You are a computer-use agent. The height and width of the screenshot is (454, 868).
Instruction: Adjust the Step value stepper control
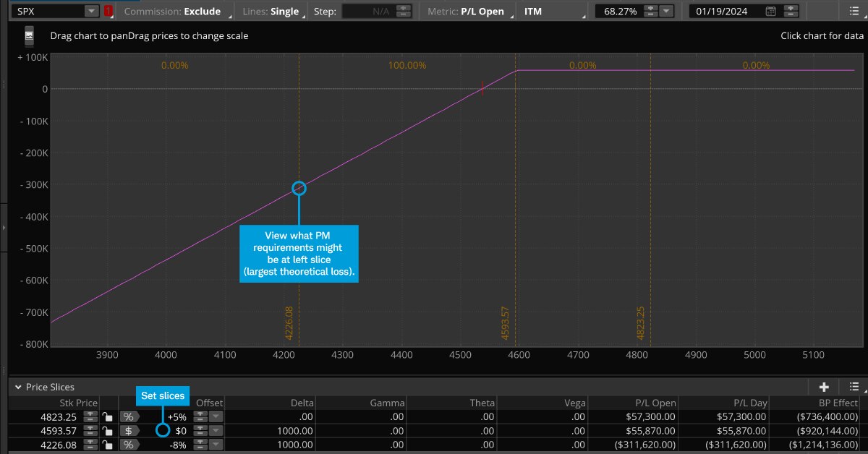pyautogui.click(x=402, y=11)
